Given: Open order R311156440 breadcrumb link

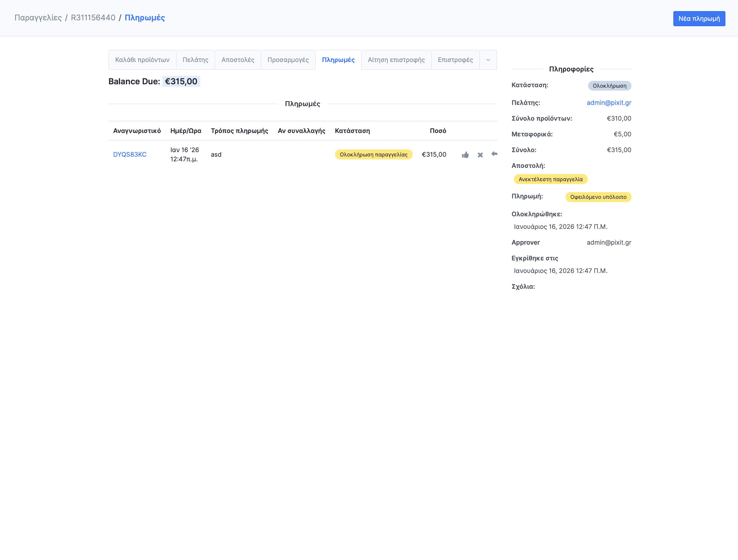Looking at the screenshot, I should pyautogui.click(x=93, y=18).
